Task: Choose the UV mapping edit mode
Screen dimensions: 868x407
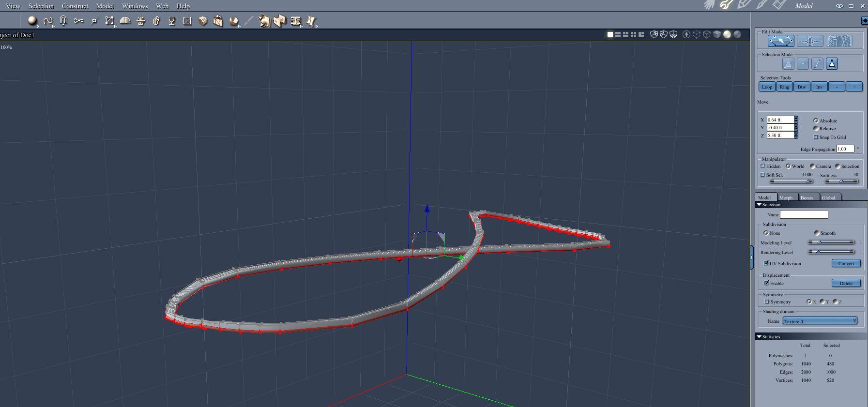Action: (839, 41)
